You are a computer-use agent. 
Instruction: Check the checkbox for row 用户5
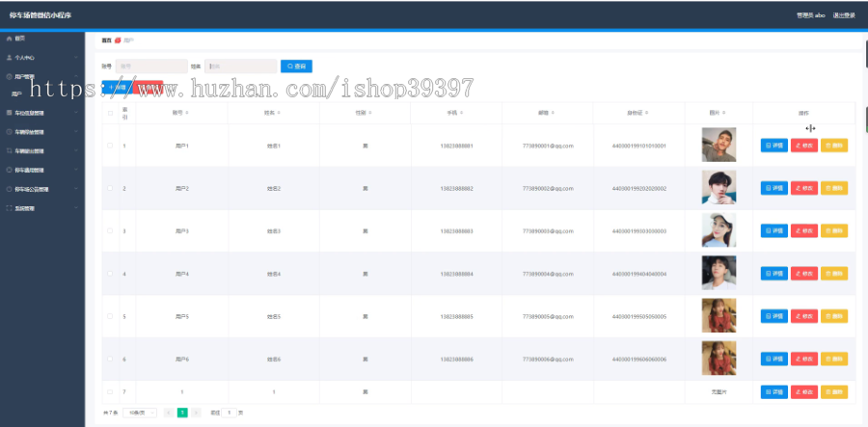point(110,316)
